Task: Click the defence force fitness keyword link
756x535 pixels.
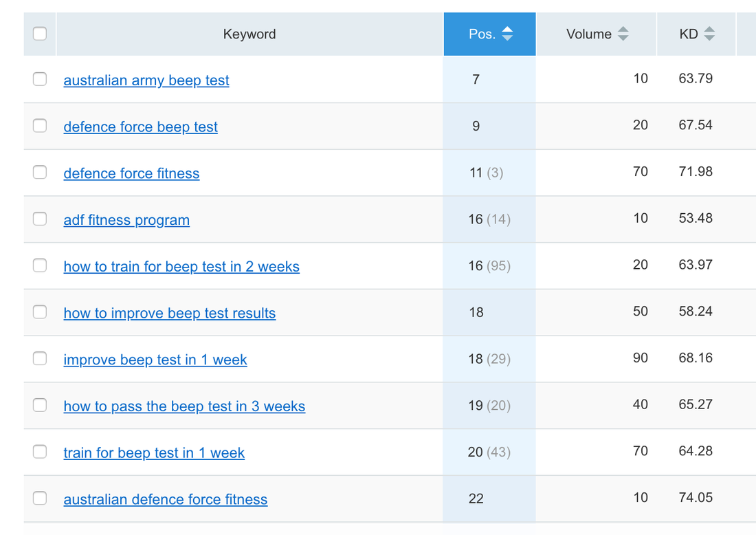Action: (131, 174)
